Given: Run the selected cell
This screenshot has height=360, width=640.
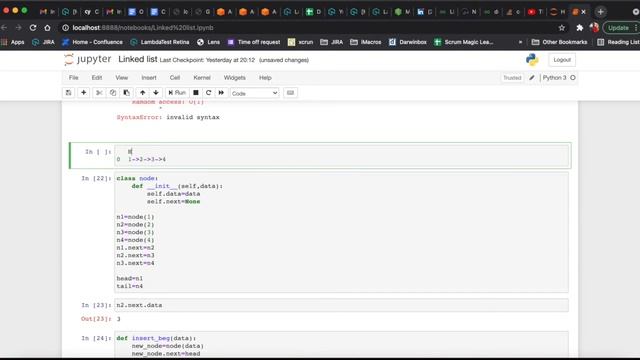Looking at the screenshot, I should (177, 93).
